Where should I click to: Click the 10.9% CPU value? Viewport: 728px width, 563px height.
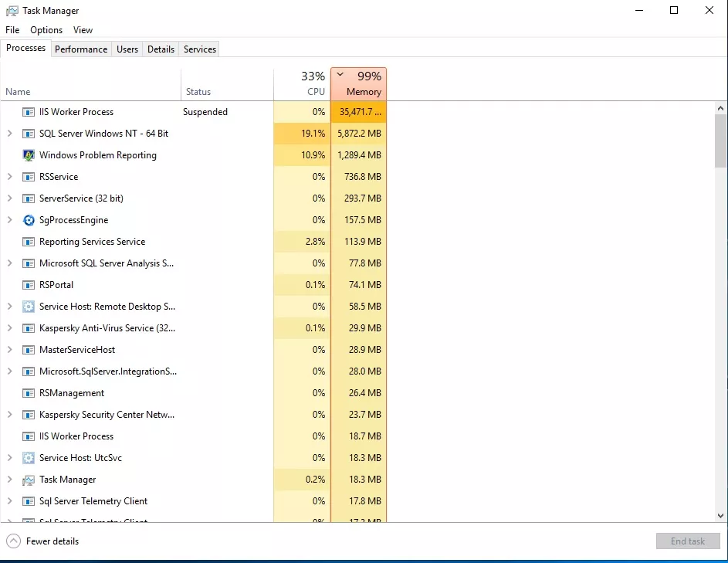click(x=313, y=155)
